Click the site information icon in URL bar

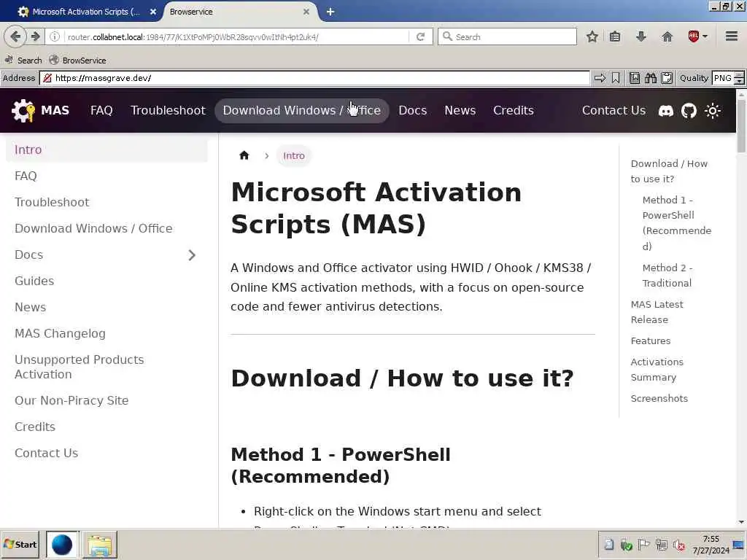[x=55, y=36]
